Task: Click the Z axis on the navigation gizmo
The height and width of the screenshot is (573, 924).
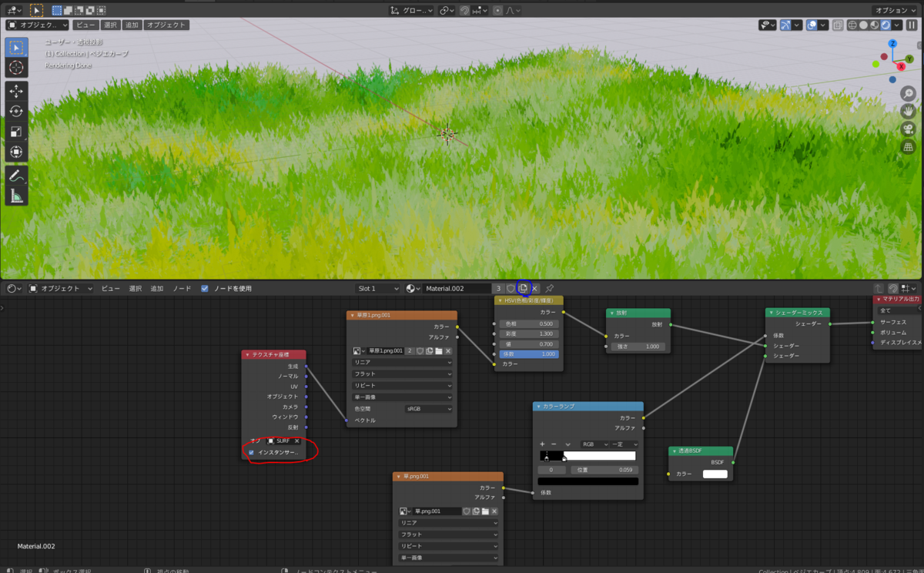Action: 892,45
